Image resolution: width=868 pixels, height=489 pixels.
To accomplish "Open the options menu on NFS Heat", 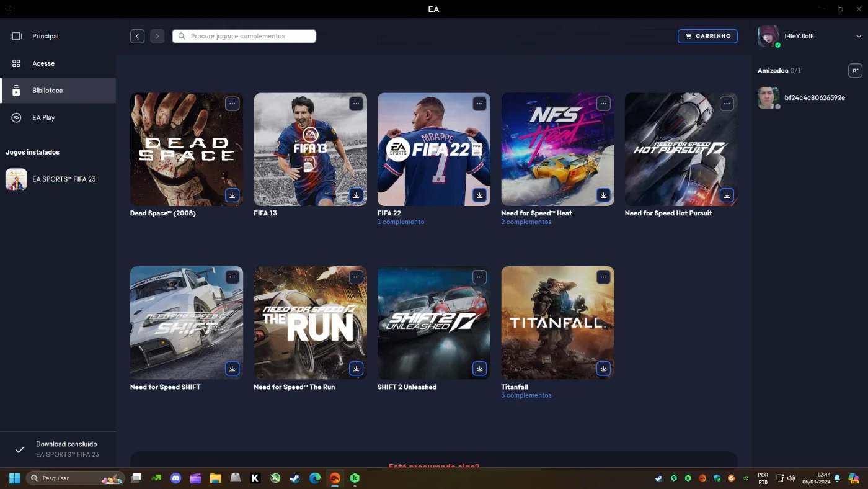I will (603, 104).
